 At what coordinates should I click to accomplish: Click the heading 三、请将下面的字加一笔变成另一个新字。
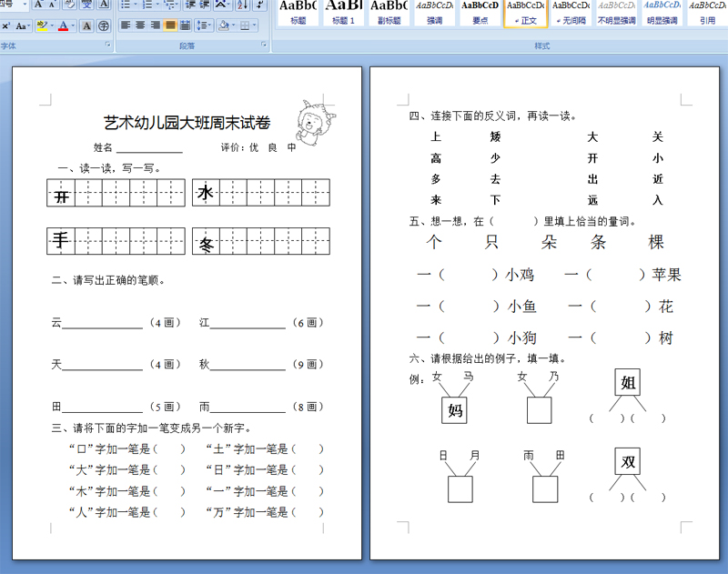151,428
